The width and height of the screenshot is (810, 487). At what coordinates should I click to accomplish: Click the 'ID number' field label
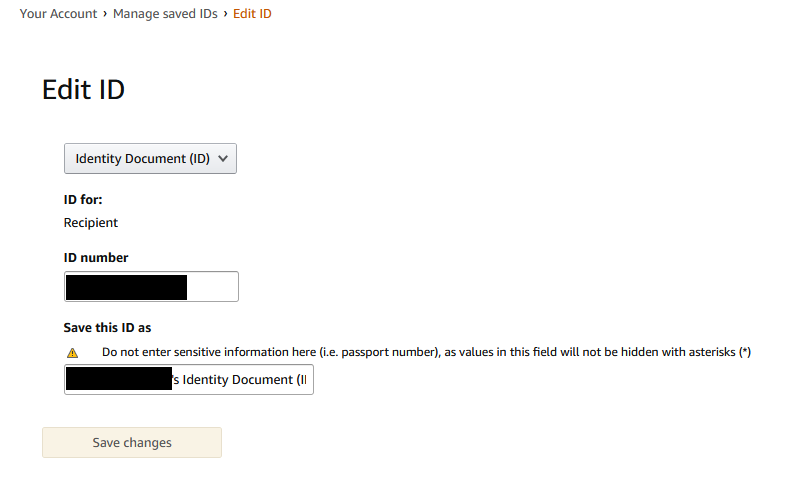click(96, 257)
